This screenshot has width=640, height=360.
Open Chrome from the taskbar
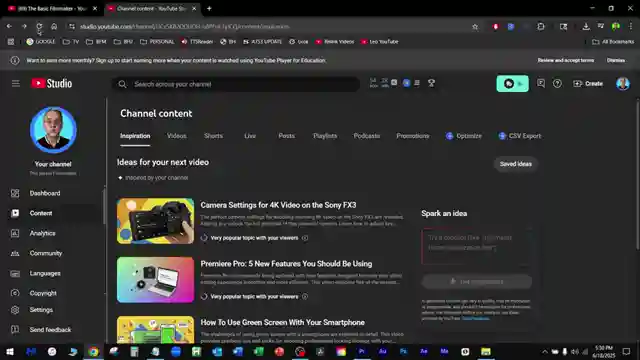pyautogui.click(x=93, y=351)
